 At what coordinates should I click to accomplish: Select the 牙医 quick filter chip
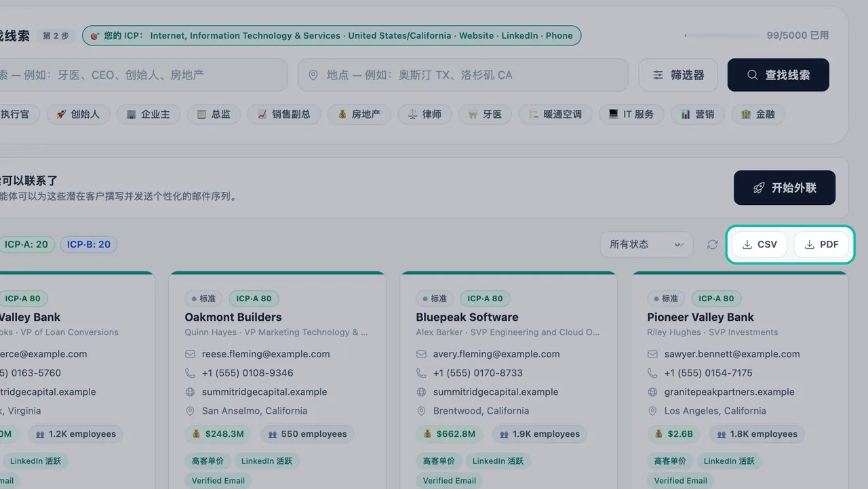coord(485,115)
